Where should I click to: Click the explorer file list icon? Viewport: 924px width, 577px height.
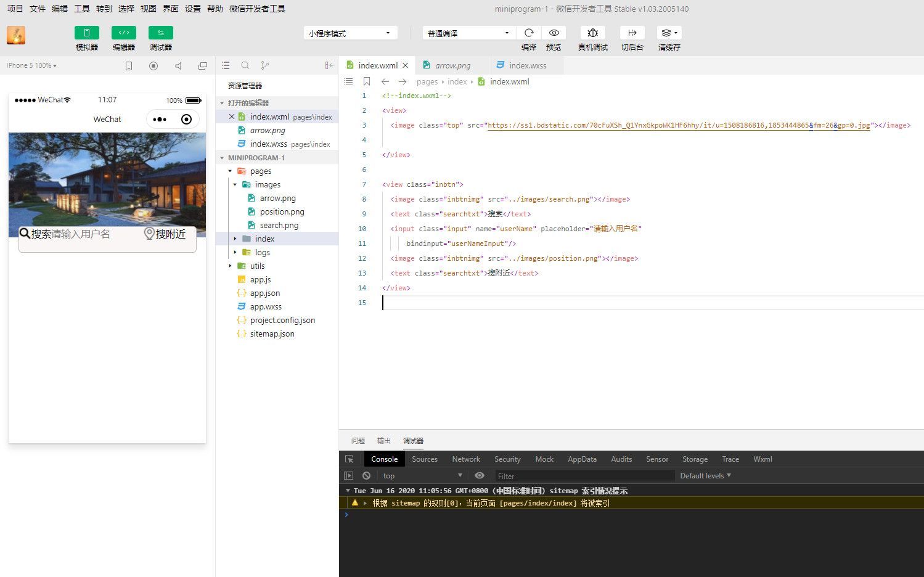[x=226, y=65]
